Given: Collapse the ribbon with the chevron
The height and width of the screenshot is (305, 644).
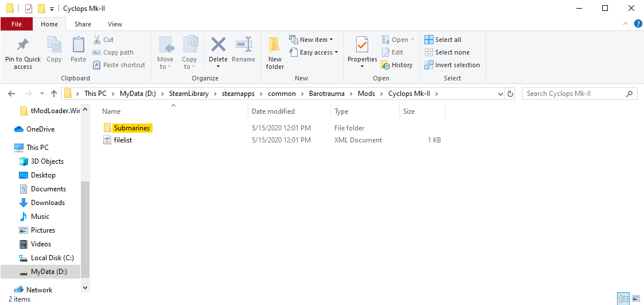Looking at the screenshot, I should pyautogui.click(x=626, y=24).
